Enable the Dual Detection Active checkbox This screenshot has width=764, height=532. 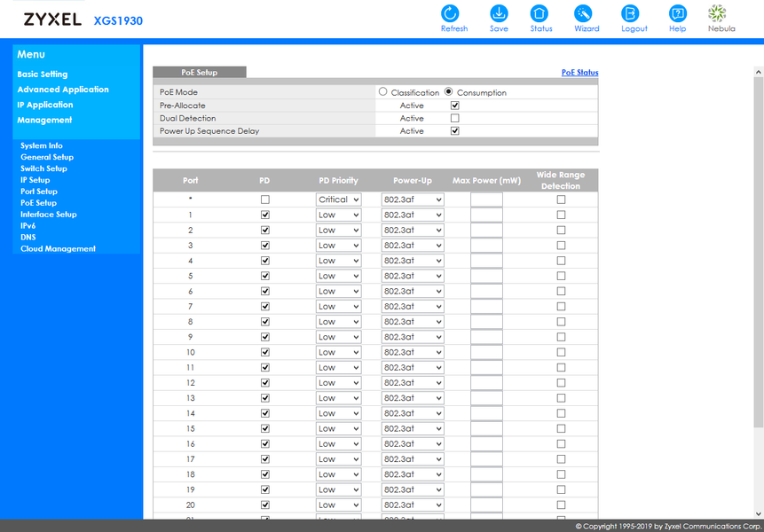pyautogui.click(x=454, y=118)
